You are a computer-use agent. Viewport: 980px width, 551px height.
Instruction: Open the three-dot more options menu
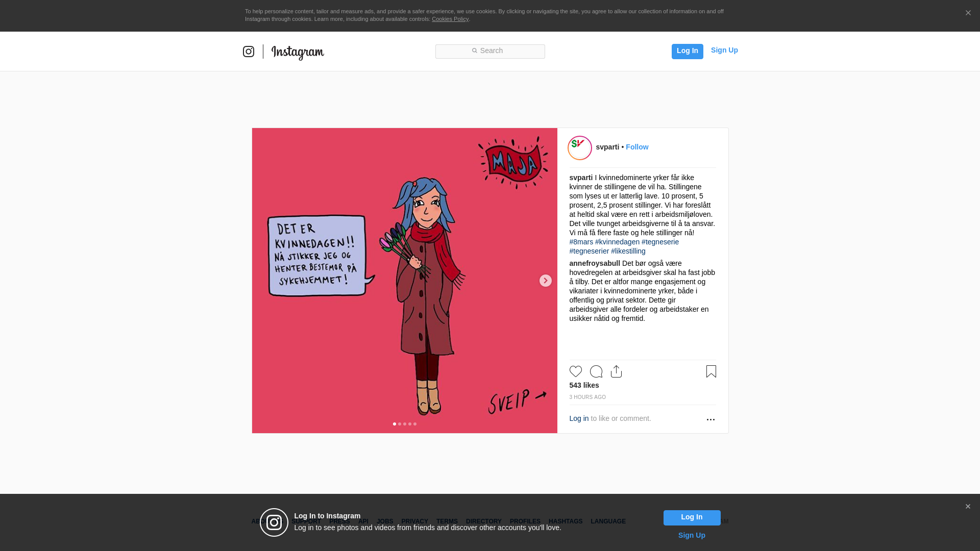click(710, 419)
